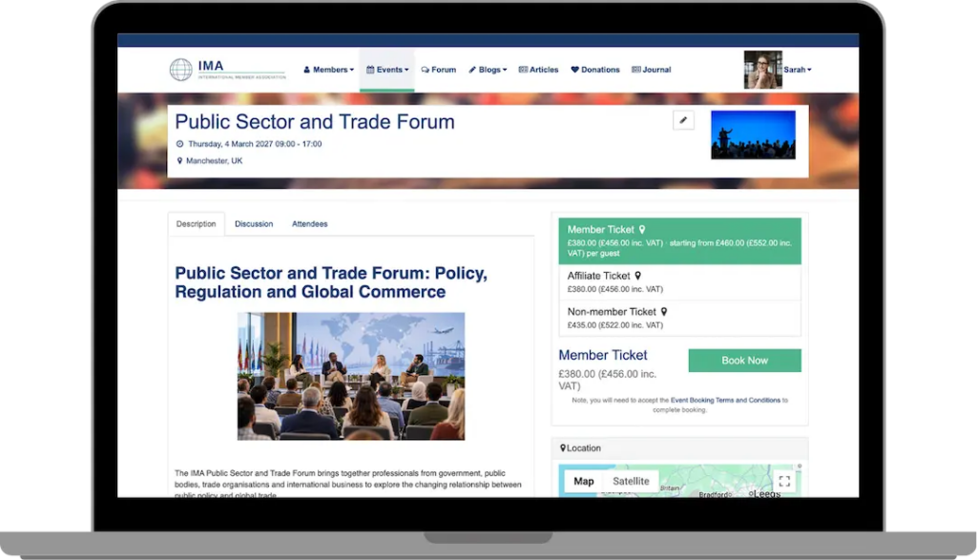Viewport: 977px width, 560px height.
Task: Click the location pin beside Member Ticket
Action: tap(642, 229)
